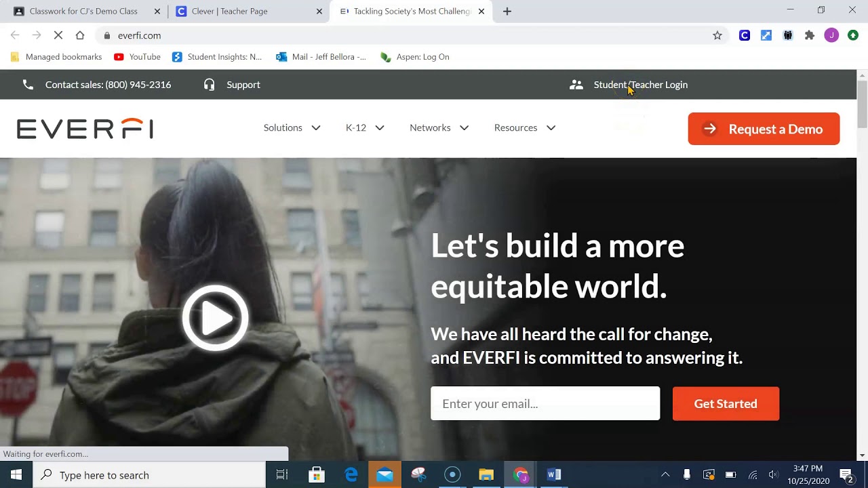Viewport: 868px width, 488px height.
Task: Expand the Networks menu
Action: [439, 127]
